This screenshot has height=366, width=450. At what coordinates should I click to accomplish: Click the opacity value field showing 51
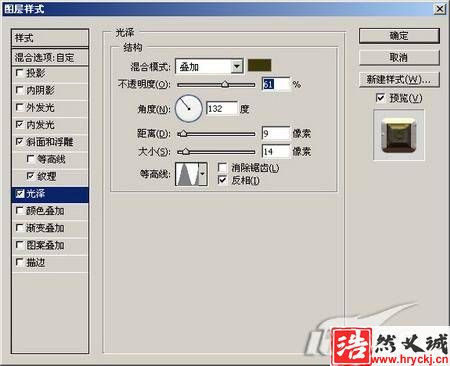pyautogui.click(x=276, y=84)
